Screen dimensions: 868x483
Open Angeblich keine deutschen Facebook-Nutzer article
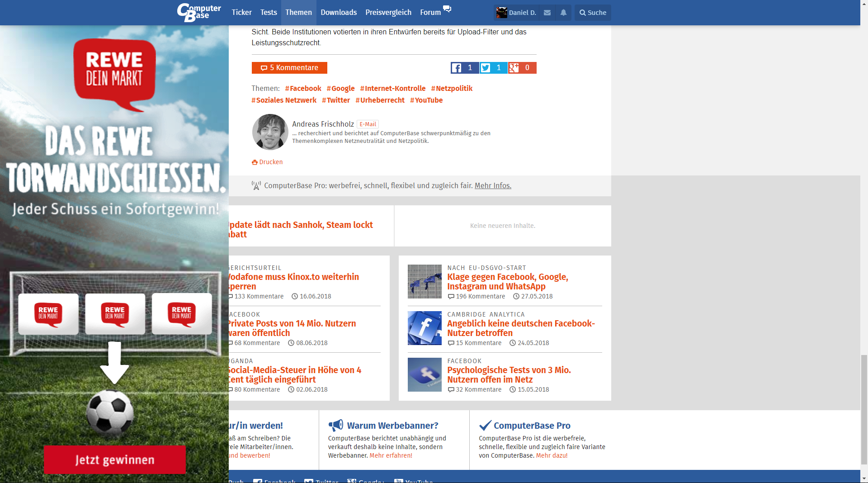pos(521,328)
